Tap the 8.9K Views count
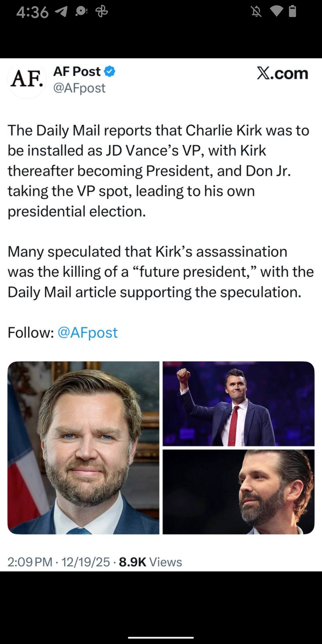The height and width of the screenshot is (644, 322). click(150, 562)
